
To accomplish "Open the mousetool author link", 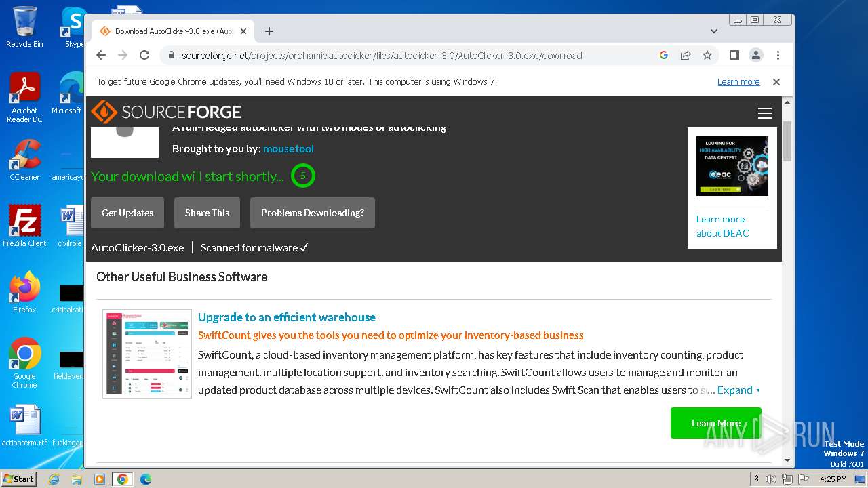I will click(x=288, y=148).
